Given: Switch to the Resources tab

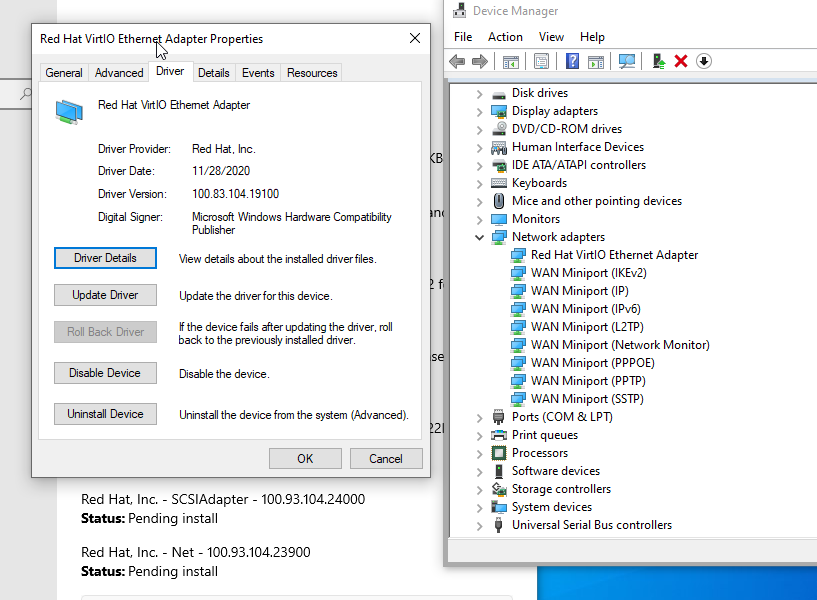Looking at the screenshot, I should coord(312,73).
